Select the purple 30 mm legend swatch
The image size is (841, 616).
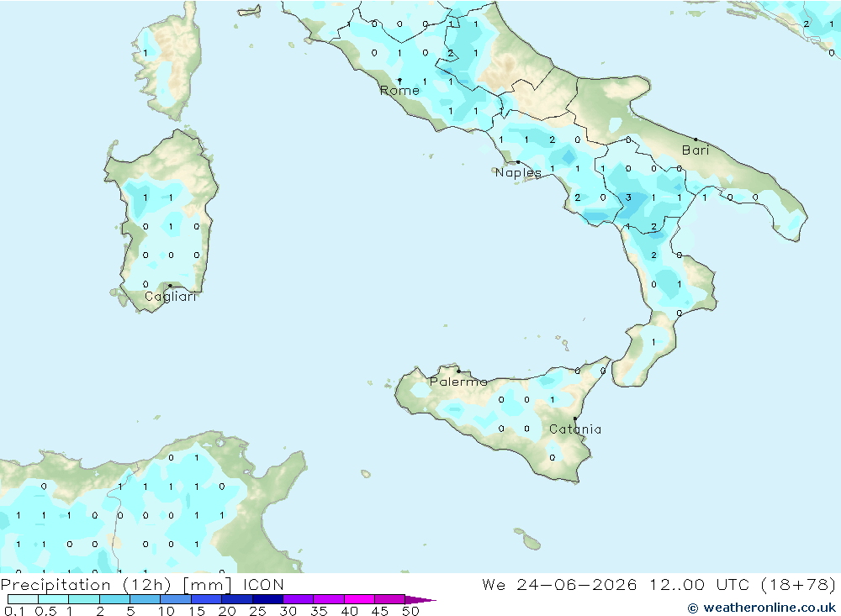(x=298, y=599)
